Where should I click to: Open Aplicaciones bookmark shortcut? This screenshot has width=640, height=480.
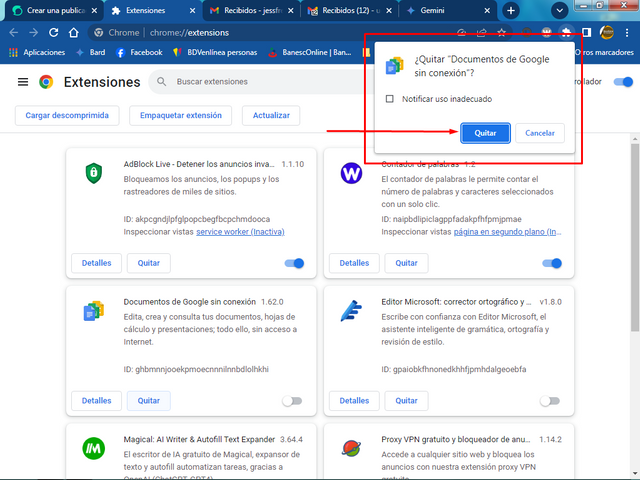37,52
